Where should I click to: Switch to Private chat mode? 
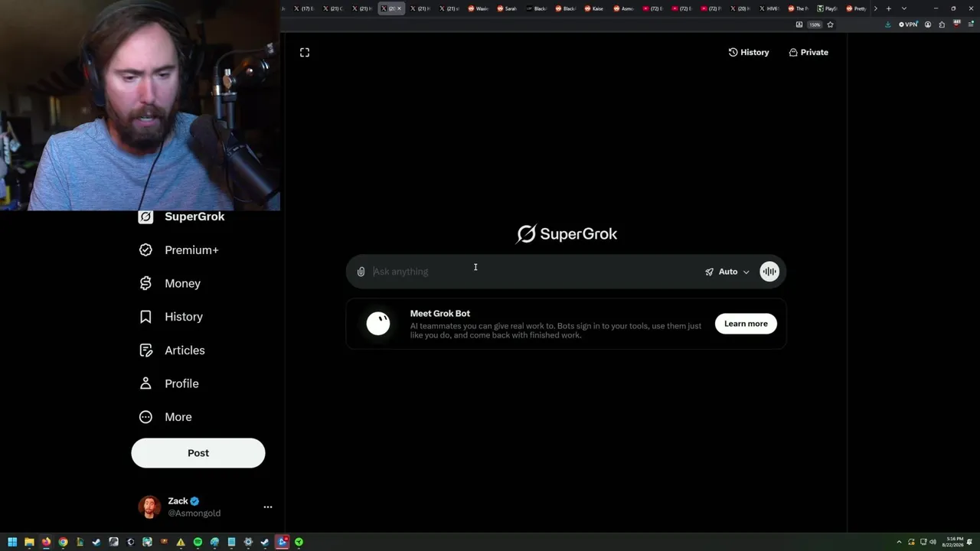point(808,52)
